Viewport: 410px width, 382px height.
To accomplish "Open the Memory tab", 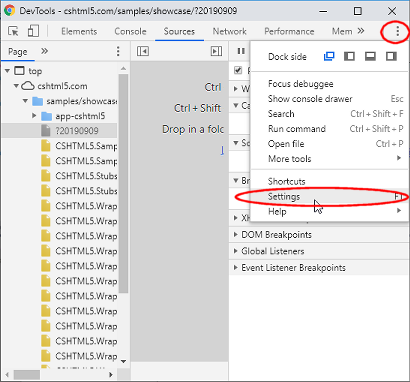I will [x=342, y=31].
